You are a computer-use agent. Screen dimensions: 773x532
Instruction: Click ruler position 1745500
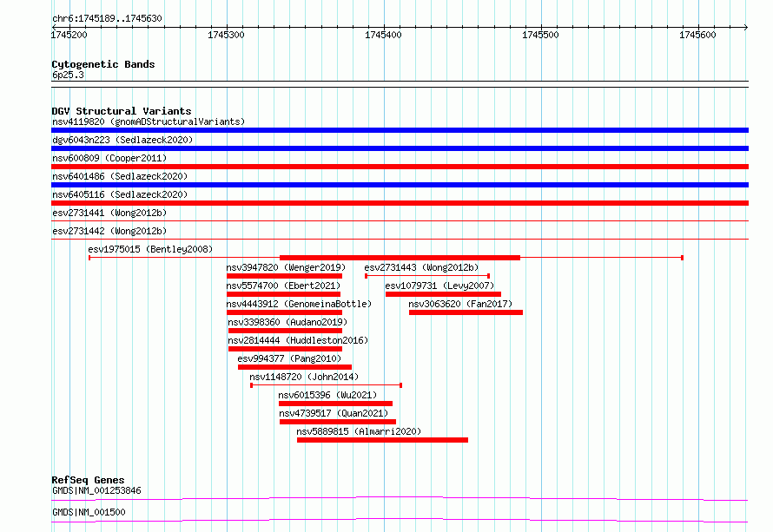[541, 35]
